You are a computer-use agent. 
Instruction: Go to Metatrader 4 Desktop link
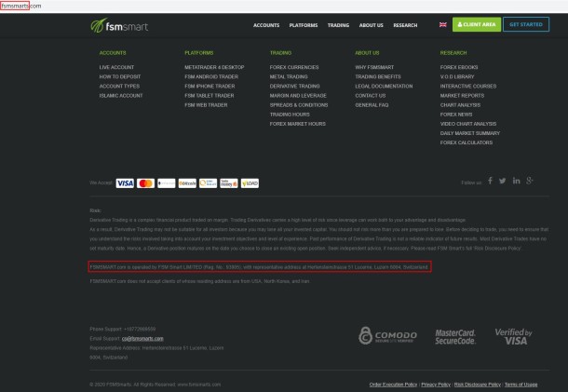click(x=213, y=68)
